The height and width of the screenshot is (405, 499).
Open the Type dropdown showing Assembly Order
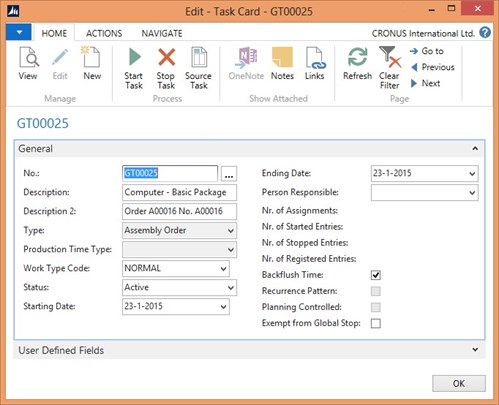(230, 231)
